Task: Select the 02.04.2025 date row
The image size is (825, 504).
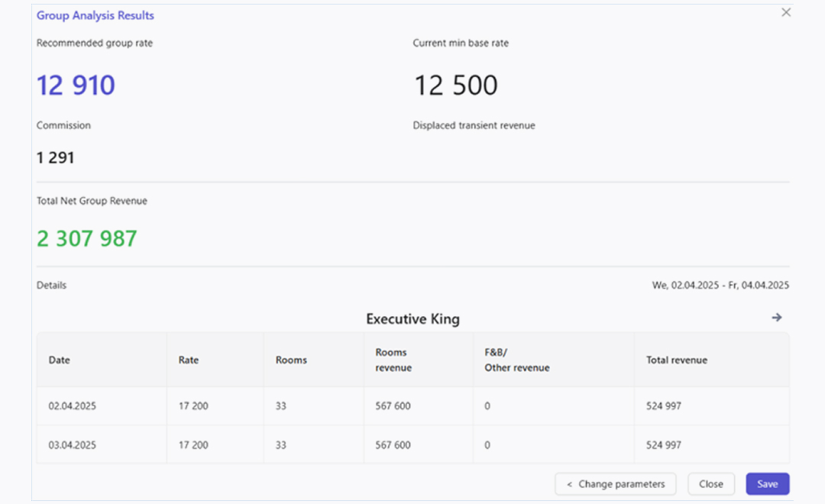Action: tap(73, 406)
